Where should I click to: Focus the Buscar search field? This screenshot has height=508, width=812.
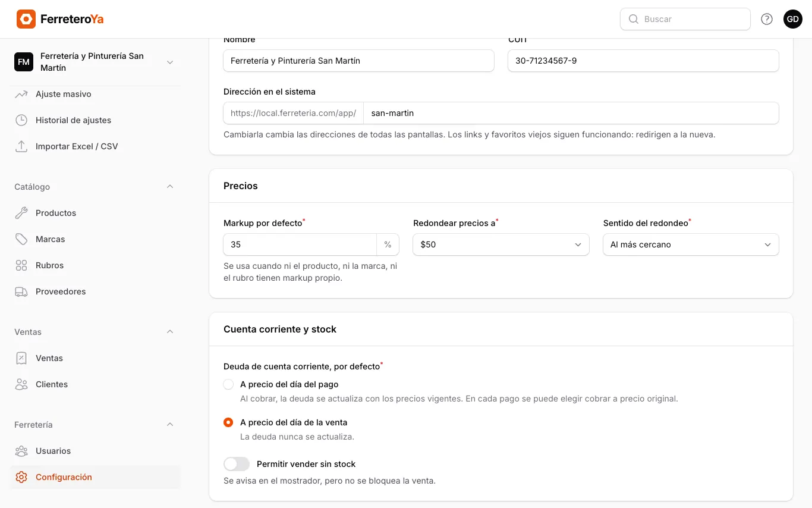[x=685, y=19]
